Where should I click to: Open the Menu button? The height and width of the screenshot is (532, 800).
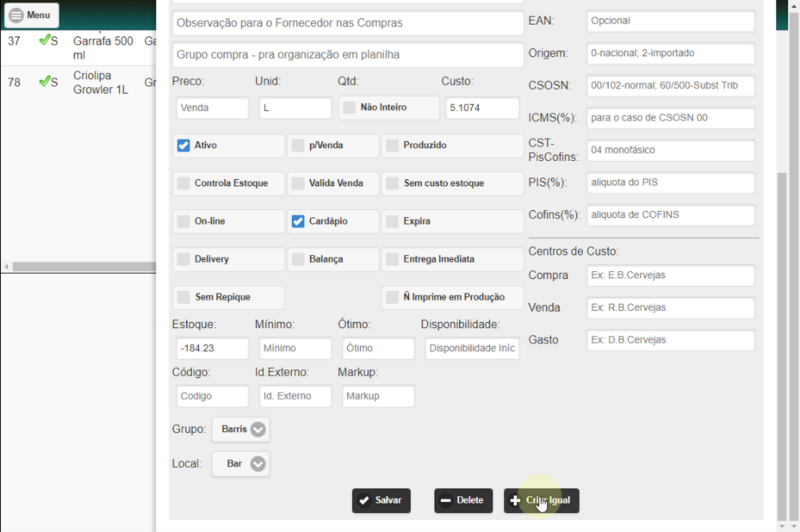click(31, 15)
